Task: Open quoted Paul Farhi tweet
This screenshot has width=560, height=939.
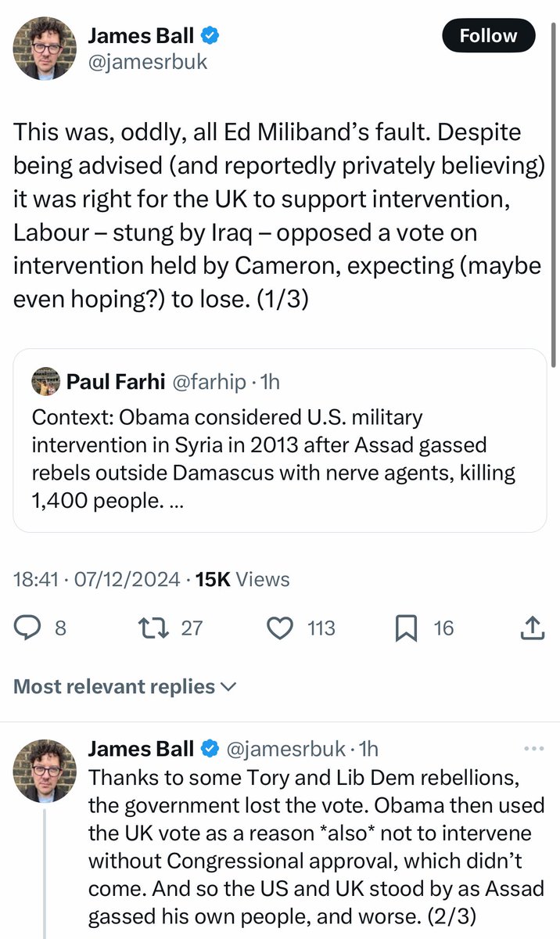Action: pos(279,441)
